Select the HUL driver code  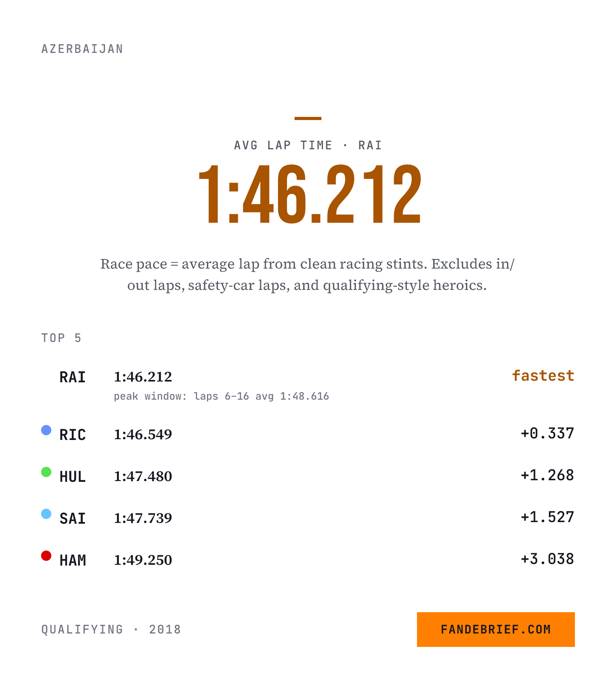(x=73, y=477)
